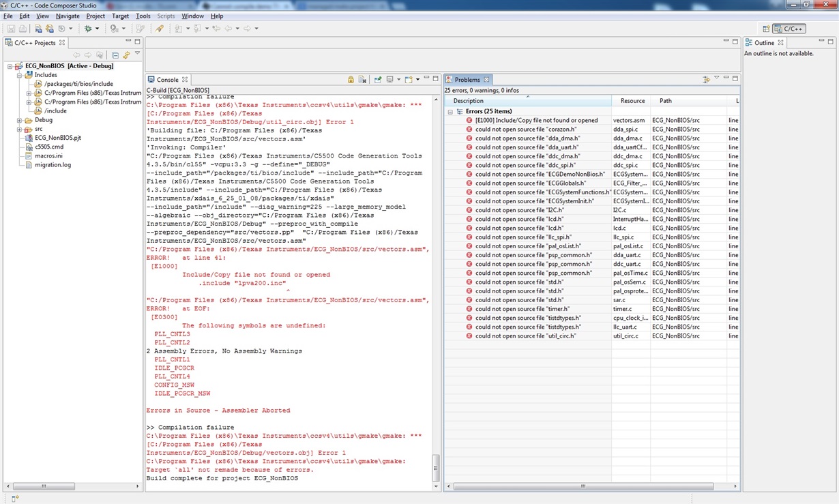The width and height of the screenshot is (839, 504).
Task: Select the /packages/ti/bios/include entry
Action: [78, 84]
